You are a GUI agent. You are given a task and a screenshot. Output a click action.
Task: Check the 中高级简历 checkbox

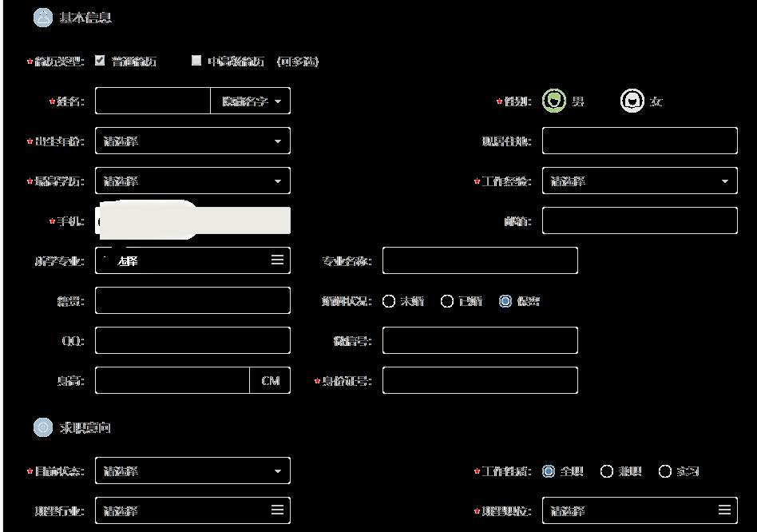tap(196, 61)
